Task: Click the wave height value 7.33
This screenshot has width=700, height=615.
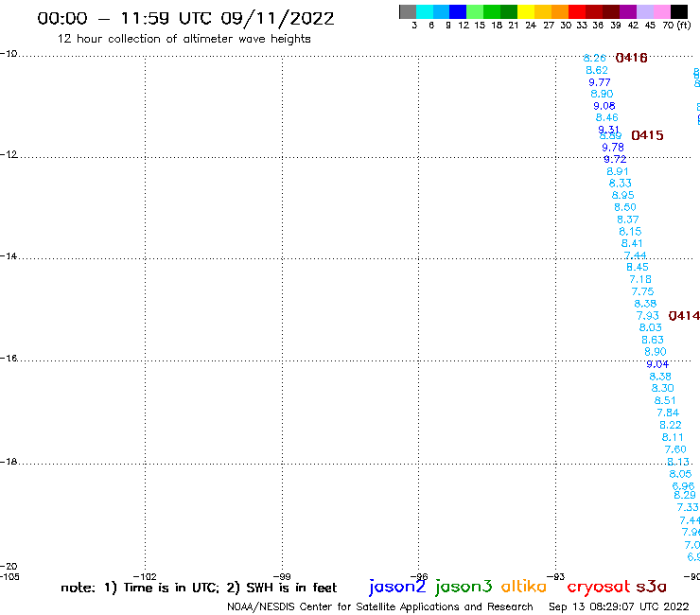Action: tap(688, 507)
